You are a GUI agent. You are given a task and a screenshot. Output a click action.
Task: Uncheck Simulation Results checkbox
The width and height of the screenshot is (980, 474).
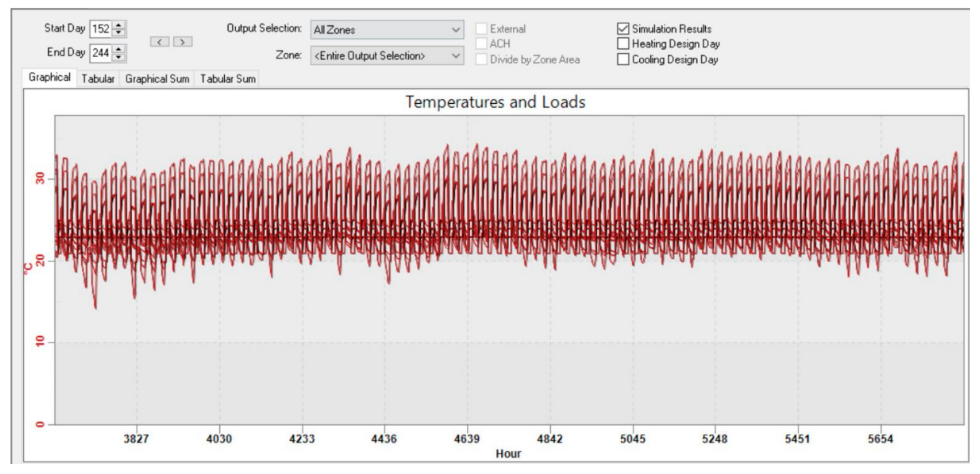(x=623, y=29)
